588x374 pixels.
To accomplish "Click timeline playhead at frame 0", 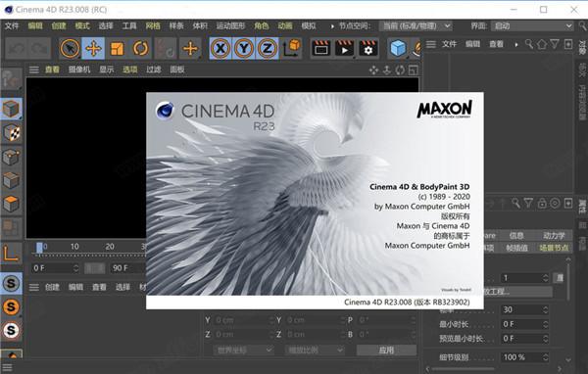I will click(x=39, y=248).
